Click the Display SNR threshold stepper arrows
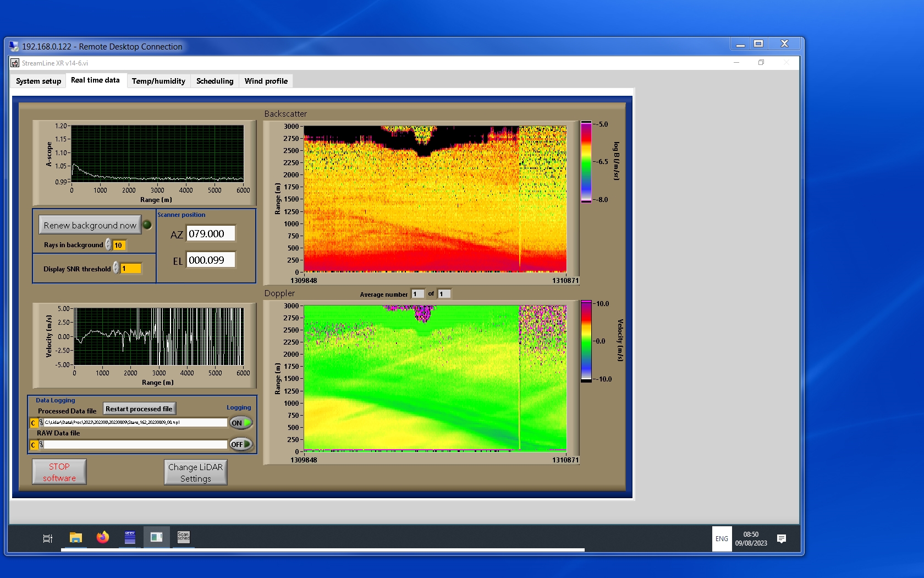 (116, 268)
